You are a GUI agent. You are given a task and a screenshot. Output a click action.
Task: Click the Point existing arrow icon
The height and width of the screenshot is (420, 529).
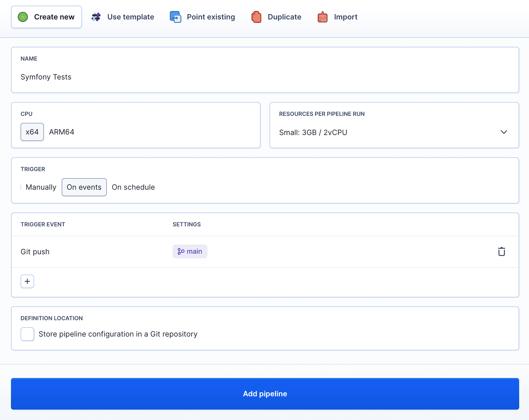pyautogui.click(x=175, y=17)
